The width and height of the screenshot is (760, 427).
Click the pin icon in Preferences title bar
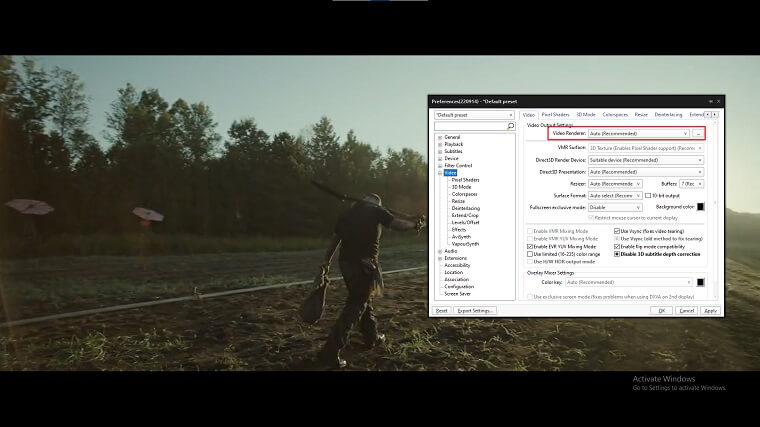click(711, 101)
